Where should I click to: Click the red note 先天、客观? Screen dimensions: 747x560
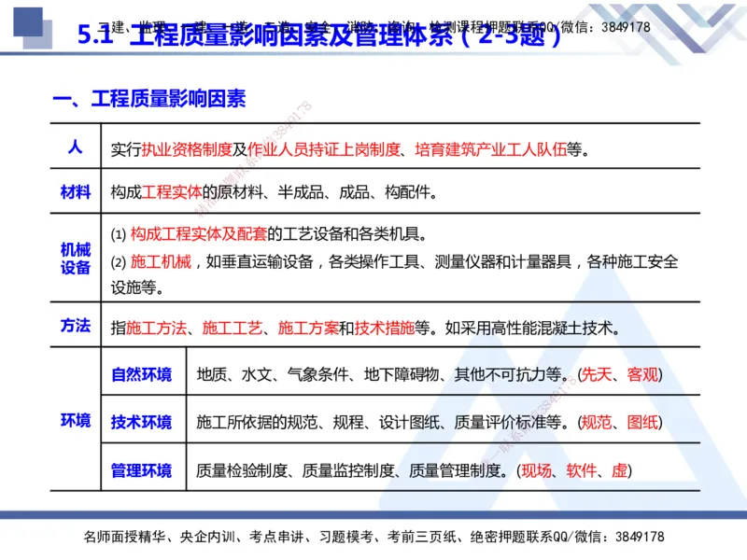pos(621,374)
